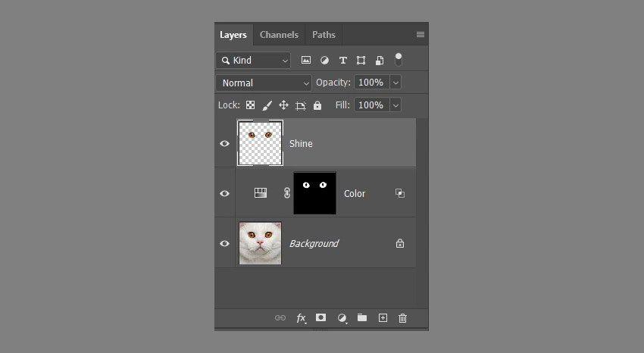Add a layer mask
The image size is (644, 353).
(321, 318)
